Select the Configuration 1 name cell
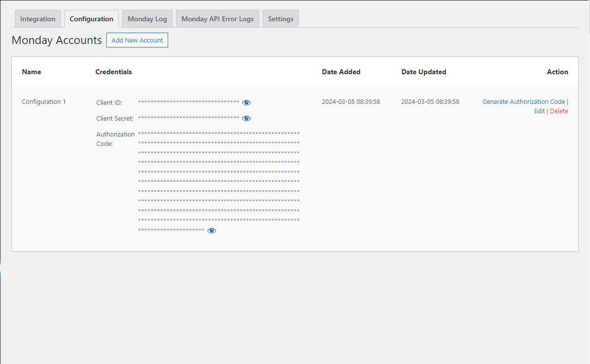 (x=44, y=102)
